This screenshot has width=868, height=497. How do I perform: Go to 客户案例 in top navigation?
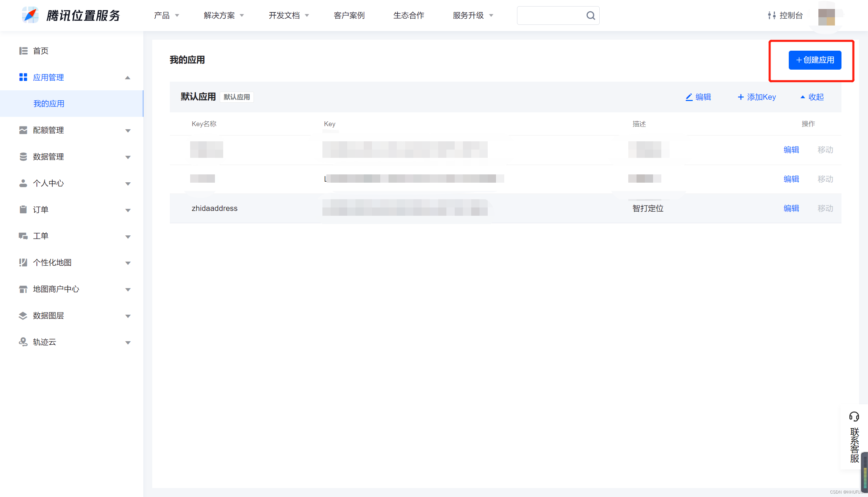tap(349, 16)
